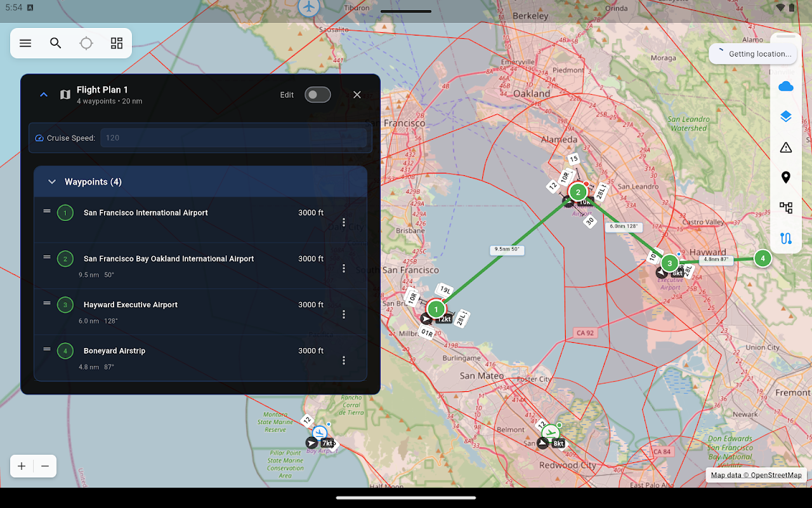Select the location pin icon in sidebar
This screenshot has width=812, height=508.
pos(786,177)
